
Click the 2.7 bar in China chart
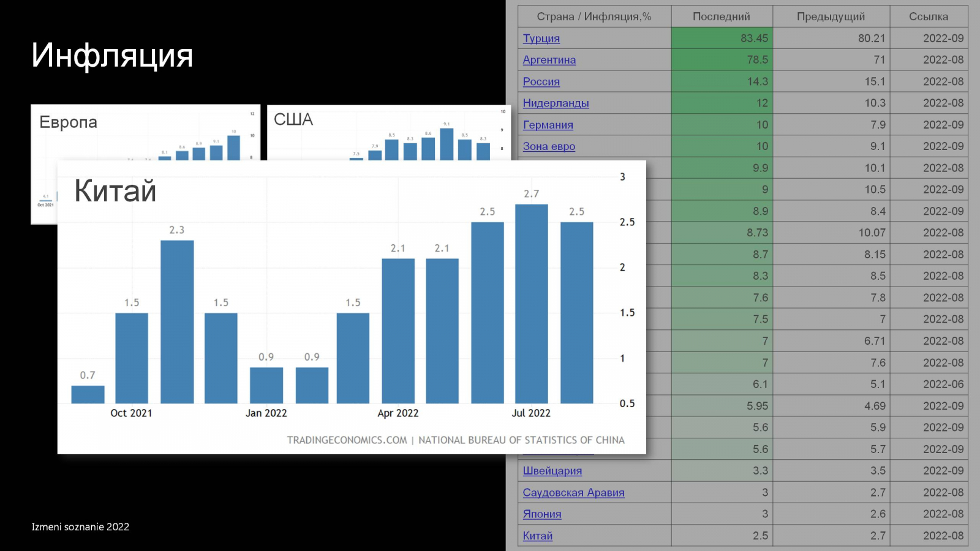(531, 304)
